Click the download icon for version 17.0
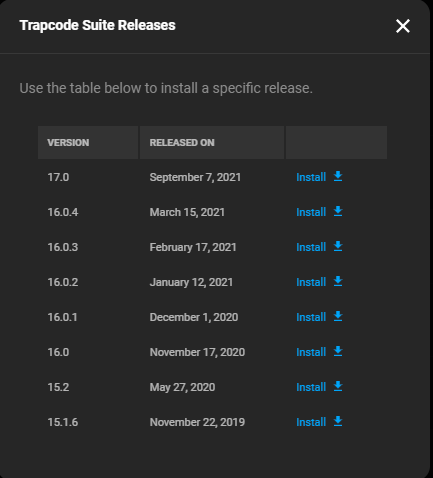Screen dimensions: 433x478 point(338,176)
